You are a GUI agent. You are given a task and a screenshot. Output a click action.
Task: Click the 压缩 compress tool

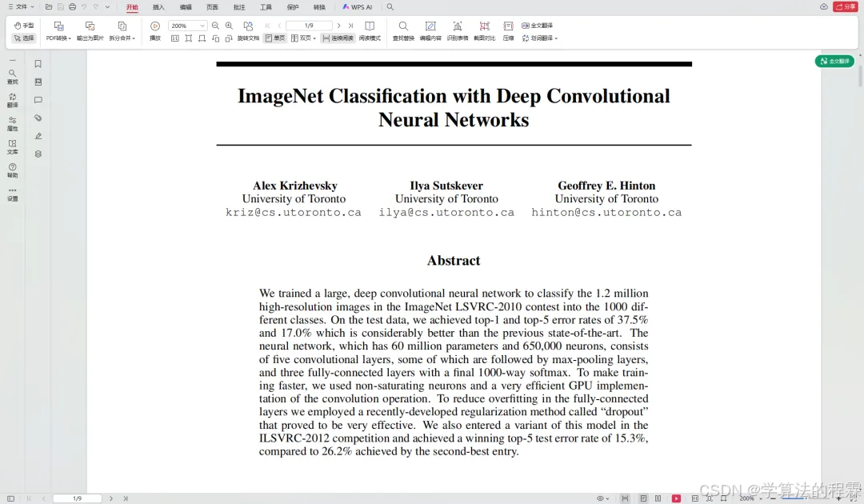[508, 31]
